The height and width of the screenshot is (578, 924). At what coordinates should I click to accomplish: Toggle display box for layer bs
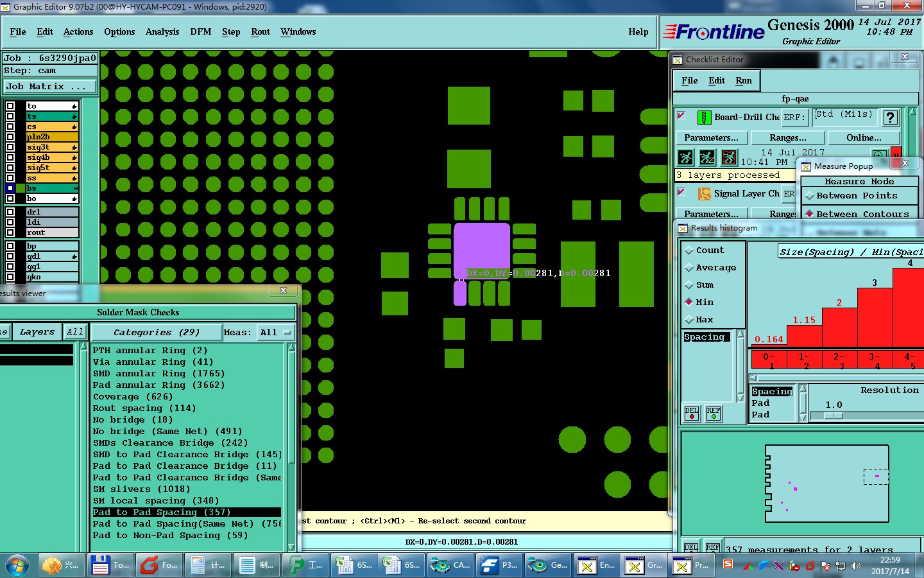(10, 188)
